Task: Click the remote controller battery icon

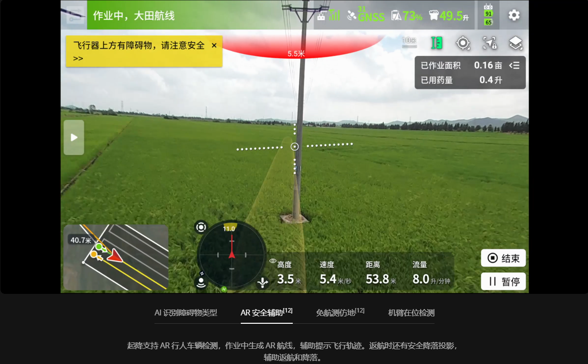Action: click(488, 15)
